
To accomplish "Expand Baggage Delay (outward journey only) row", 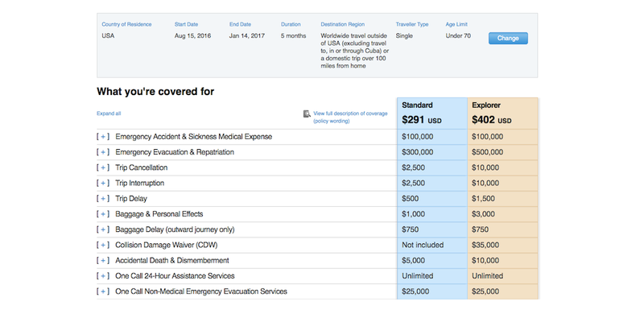I will (x=103, y=229).
